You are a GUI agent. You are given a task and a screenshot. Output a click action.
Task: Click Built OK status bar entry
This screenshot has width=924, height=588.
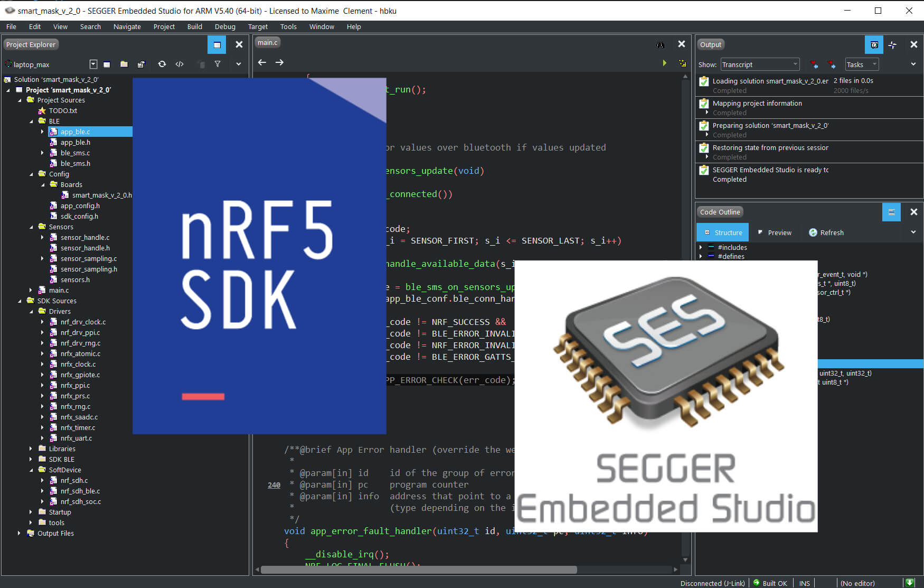click(x=770, y=583)
